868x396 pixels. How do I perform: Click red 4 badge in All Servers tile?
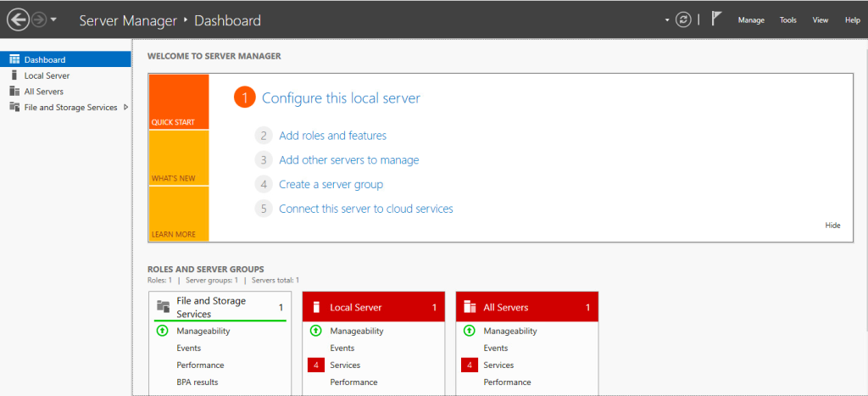point(470,365)
